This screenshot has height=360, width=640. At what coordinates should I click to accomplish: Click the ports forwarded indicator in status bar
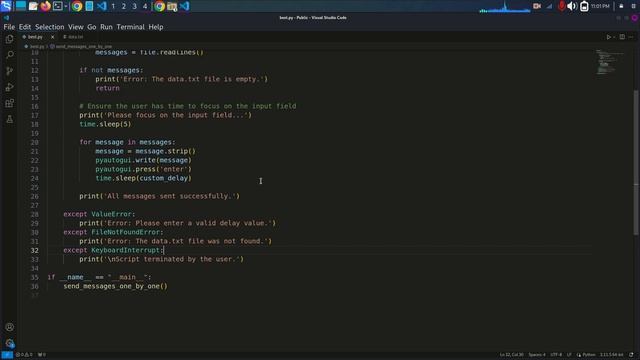[42, 355]
